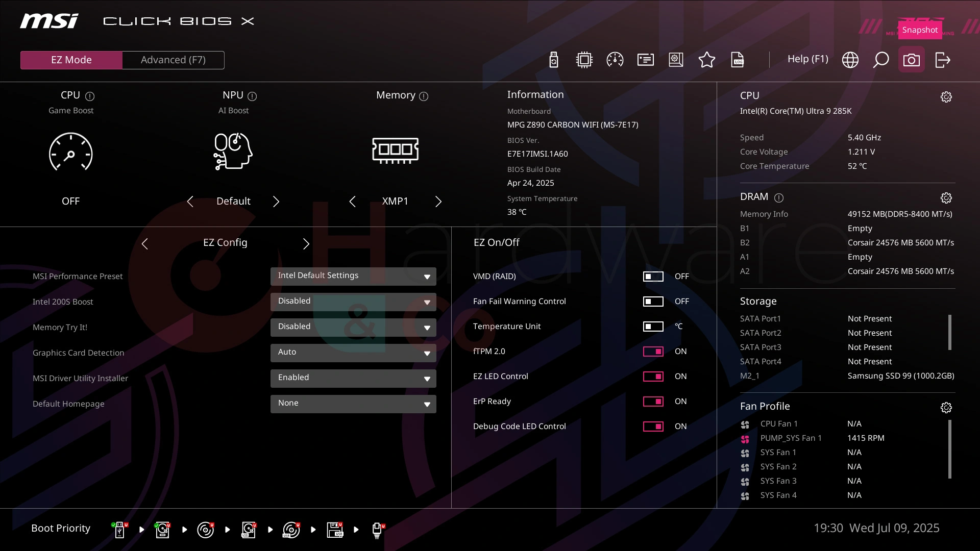Open the M-Flash USB update icon

click(x=554, y=60)
